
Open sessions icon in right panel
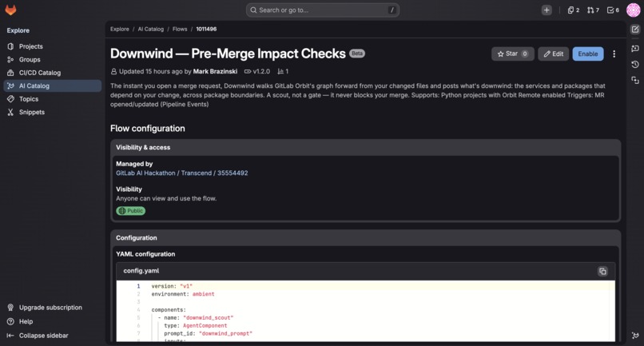click(635, 80)
